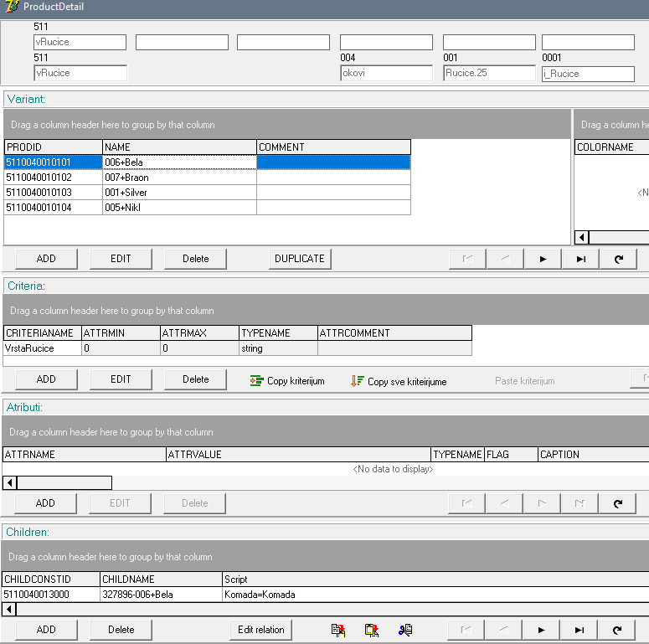
Task: Go to next Children record
Action: [x=541, y=631]
